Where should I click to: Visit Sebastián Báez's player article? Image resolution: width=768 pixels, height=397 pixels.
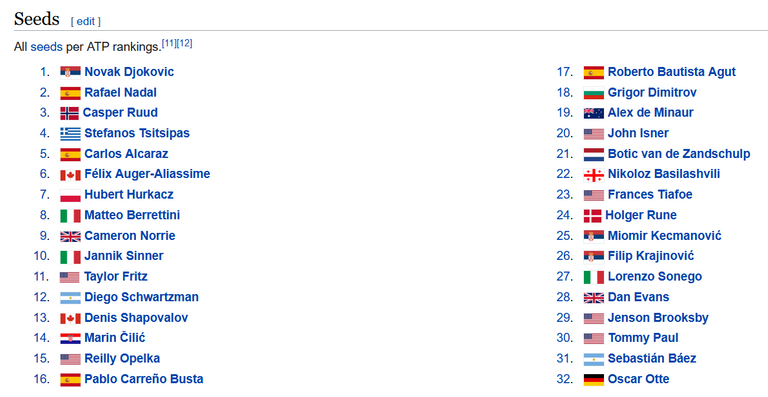[652, 358]
